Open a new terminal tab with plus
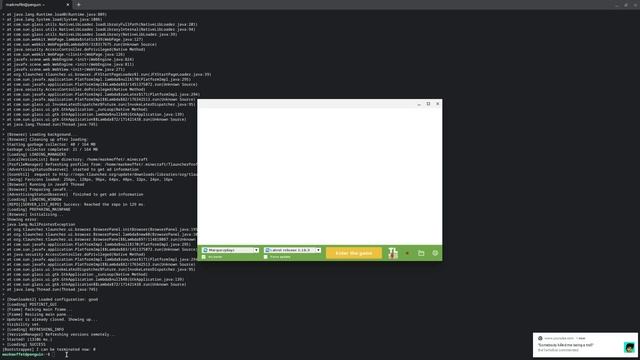Screen dimensions: 640x360 [x=78, y=4]
